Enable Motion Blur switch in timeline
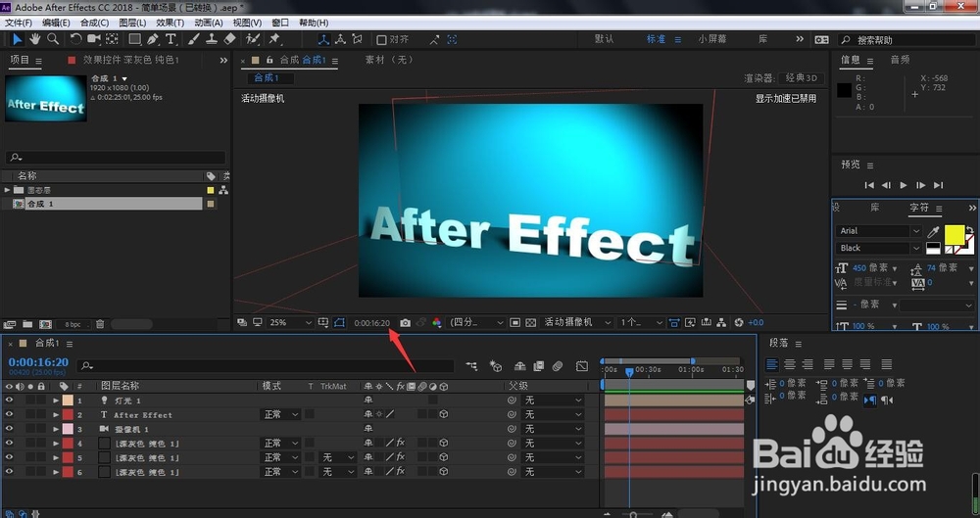Screen dimensions: 980x518 pos(558,366)
